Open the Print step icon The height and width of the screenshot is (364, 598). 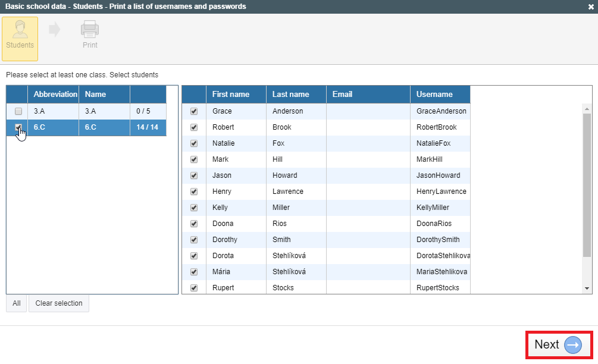[90, 34]
